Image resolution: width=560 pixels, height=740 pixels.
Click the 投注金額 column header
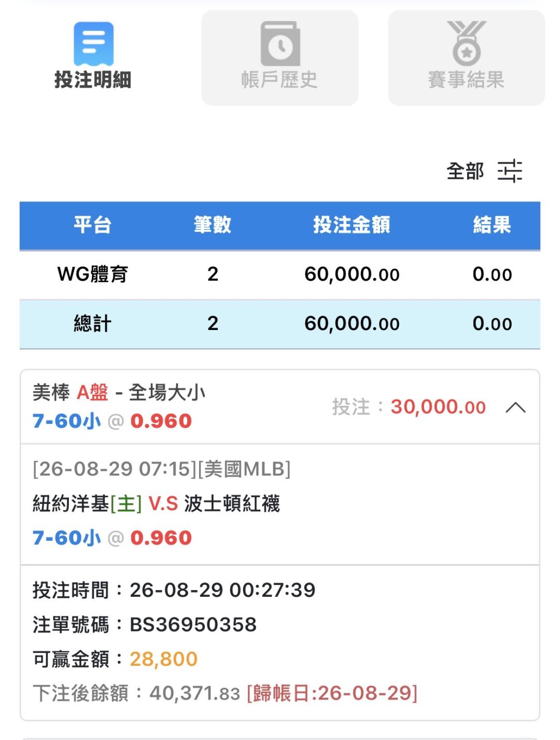pos(352,225)
